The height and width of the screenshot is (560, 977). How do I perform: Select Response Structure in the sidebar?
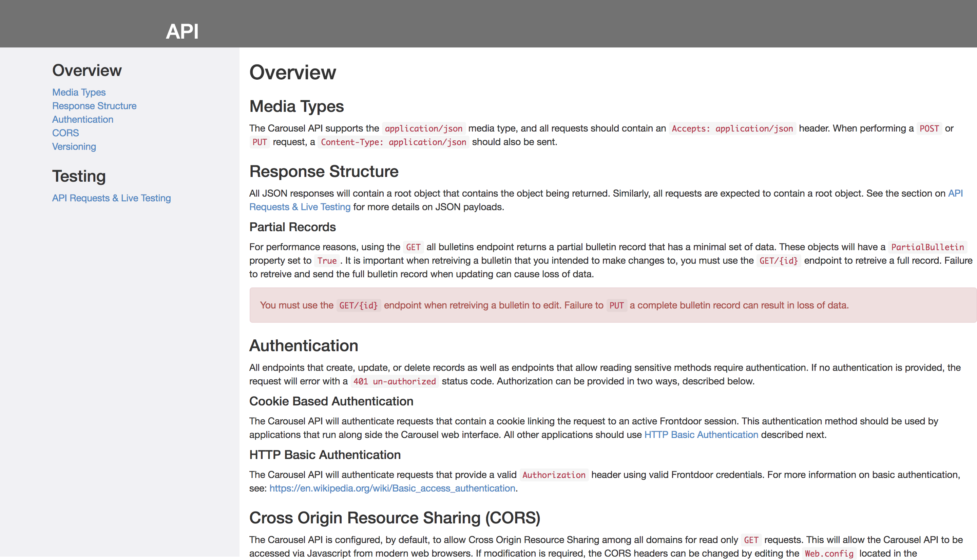click(94, 106)
